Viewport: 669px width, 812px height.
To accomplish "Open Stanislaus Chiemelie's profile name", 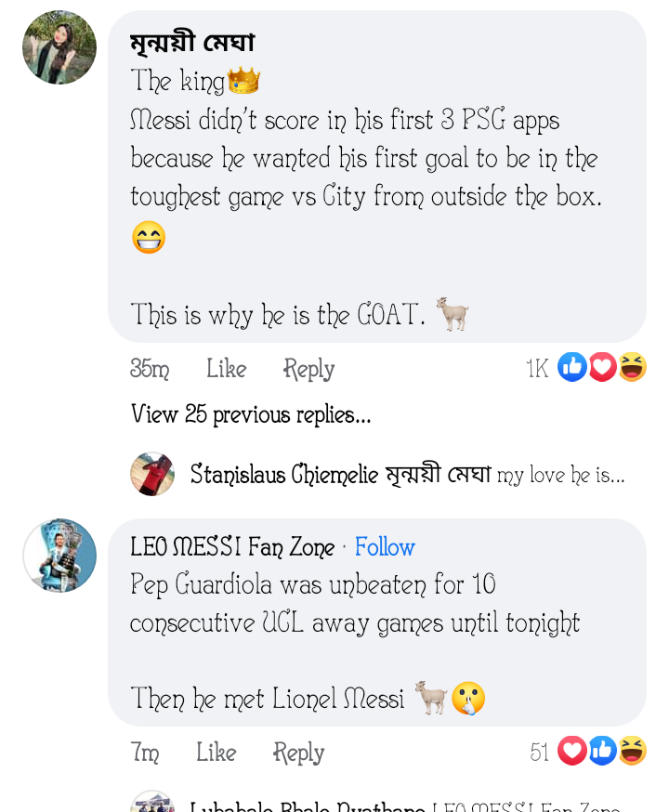I will tap(284, 474).
